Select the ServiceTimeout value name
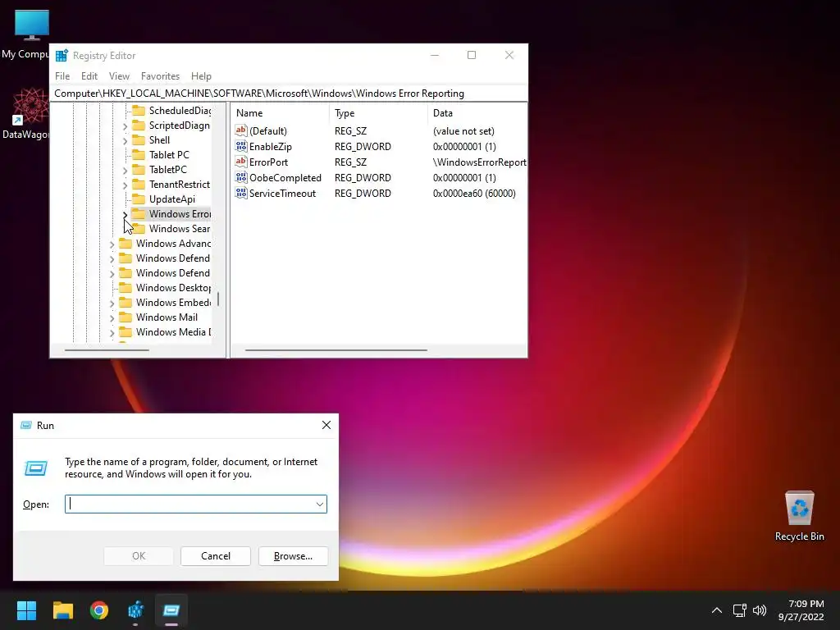The image size is (840, 630). point(282,194)
